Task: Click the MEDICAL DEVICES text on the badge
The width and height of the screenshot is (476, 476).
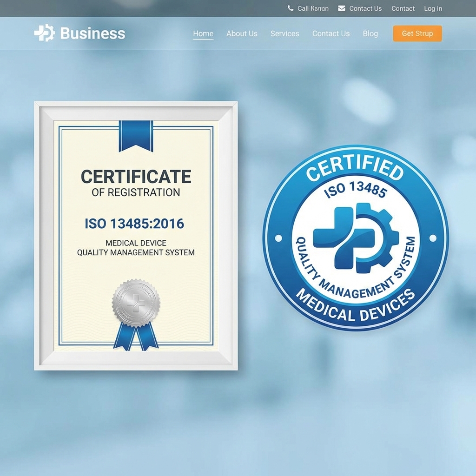Action: click(x=355, y=306)
